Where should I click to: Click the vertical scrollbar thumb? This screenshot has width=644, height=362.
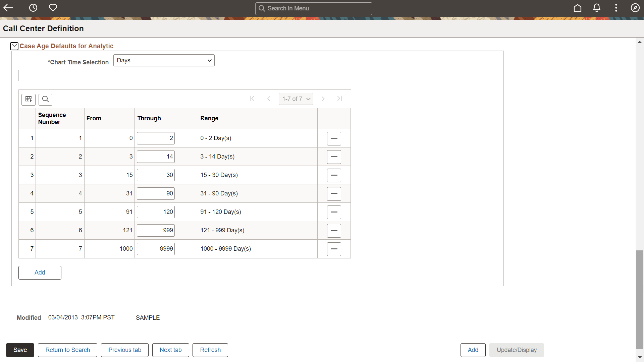(640, 300)
